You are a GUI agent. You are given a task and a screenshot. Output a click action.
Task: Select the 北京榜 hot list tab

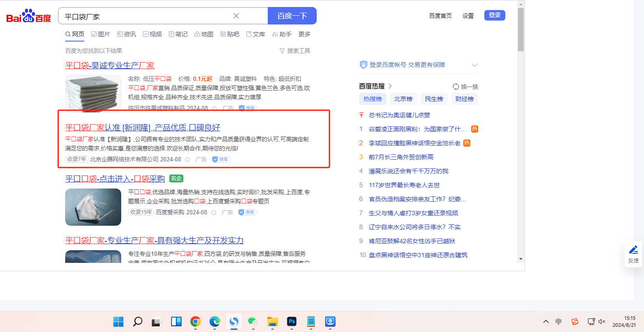[403, 99]
